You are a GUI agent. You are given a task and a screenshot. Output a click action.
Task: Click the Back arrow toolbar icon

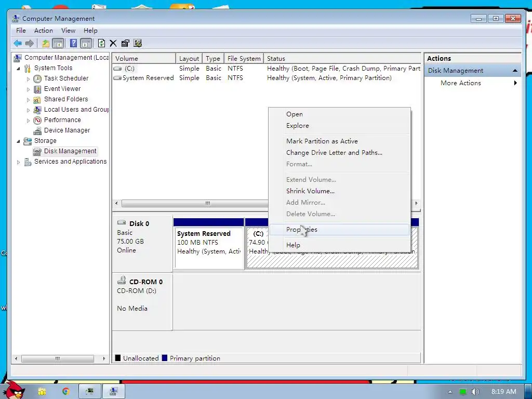click(x=18, y=43)
